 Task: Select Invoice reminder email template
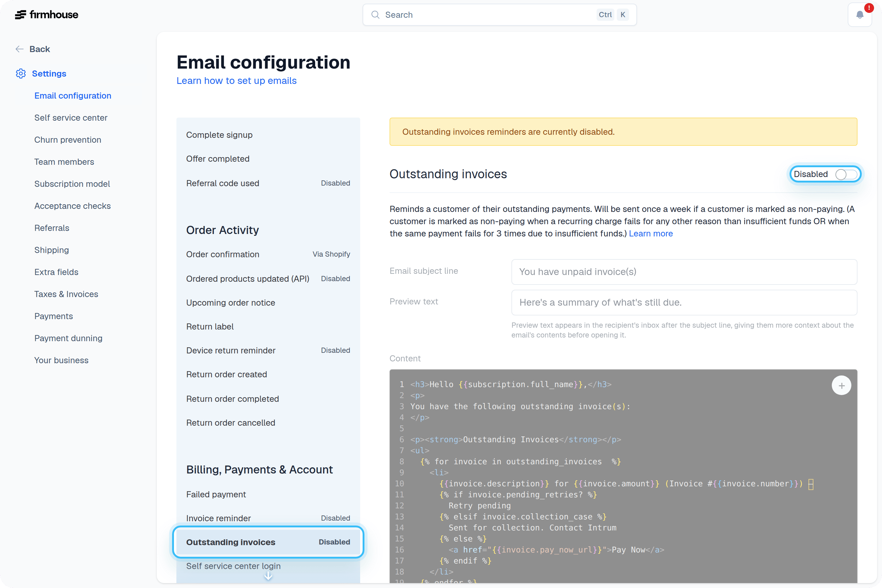tap(268, 518)
